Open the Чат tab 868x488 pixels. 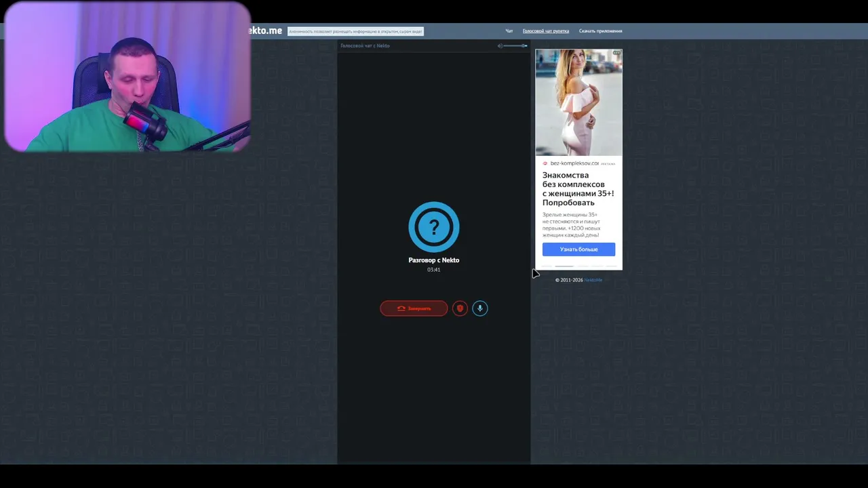pos(509,31)
